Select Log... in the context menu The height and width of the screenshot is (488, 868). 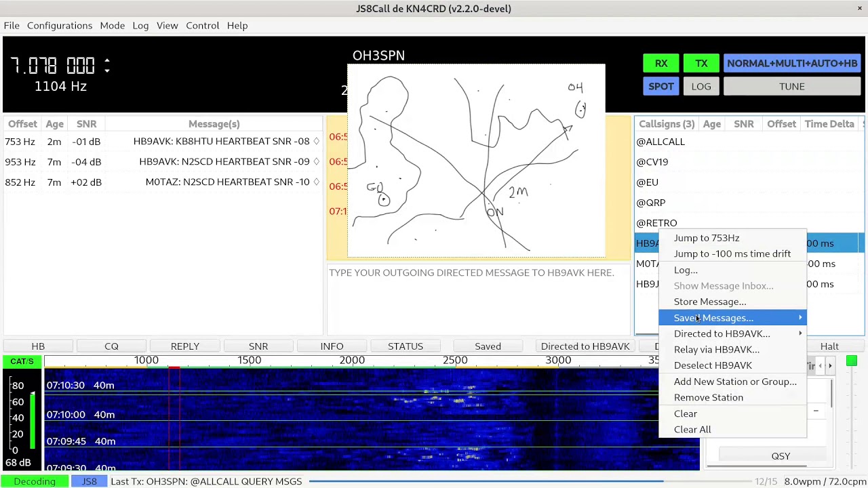[732, 270]
